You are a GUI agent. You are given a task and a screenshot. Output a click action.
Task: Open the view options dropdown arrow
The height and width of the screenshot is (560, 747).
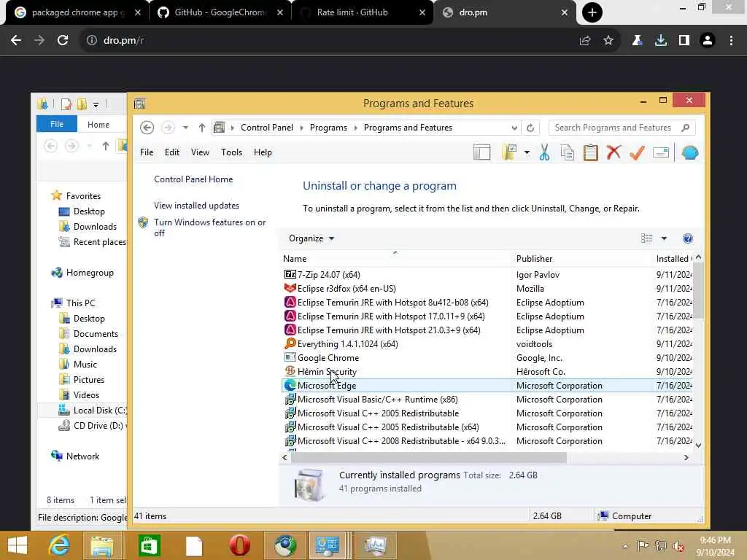664,238
